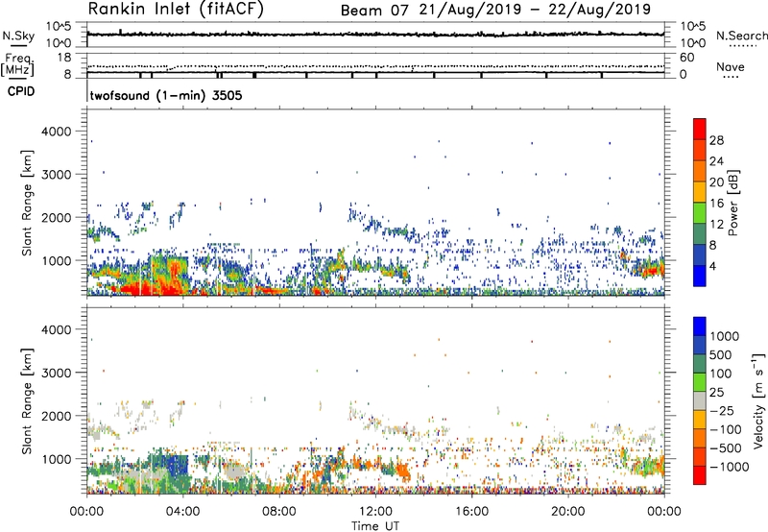Click the '3000' tick on the power panel
The width and height of the screenshot is (768, 532).
click(56, 175)
